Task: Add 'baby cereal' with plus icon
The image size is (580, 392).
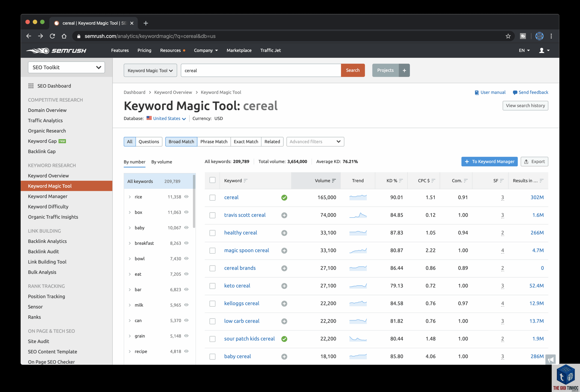Action: pyautogui.click(x=284, y=357)
